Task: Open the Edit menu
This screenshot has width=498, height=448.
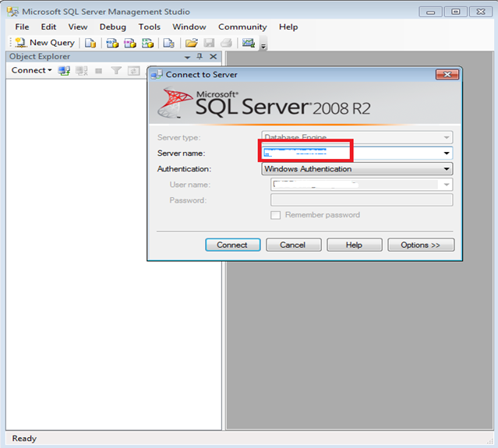Action: (x=48, y=27)
